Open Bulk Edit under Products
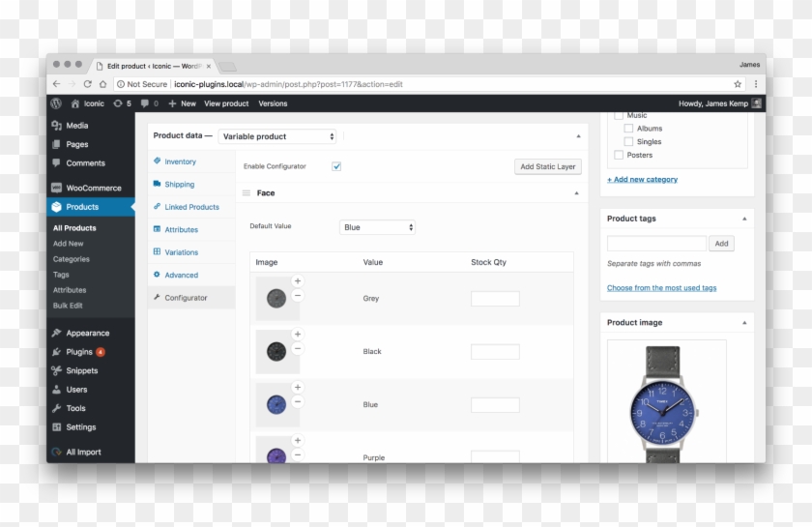The width and height of the screenshot is (812, 527). [68, 306]
